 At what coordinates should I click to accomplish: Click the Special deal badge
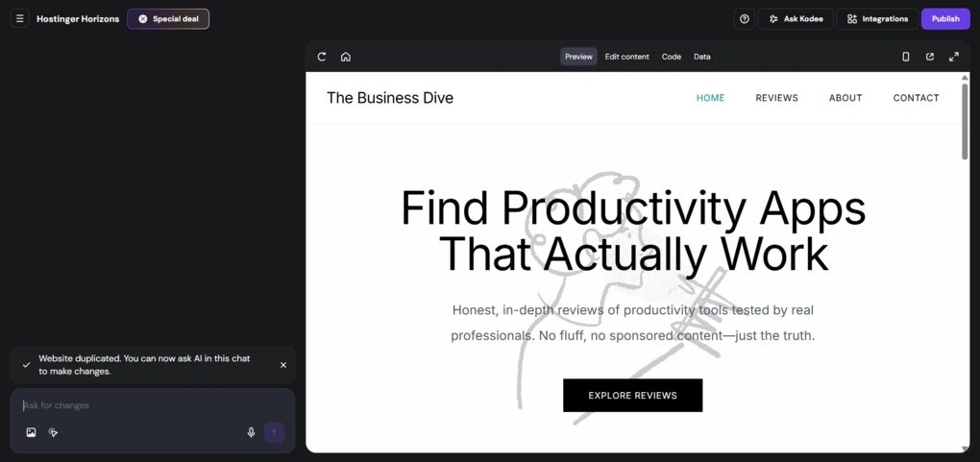(x=168, y=18)
